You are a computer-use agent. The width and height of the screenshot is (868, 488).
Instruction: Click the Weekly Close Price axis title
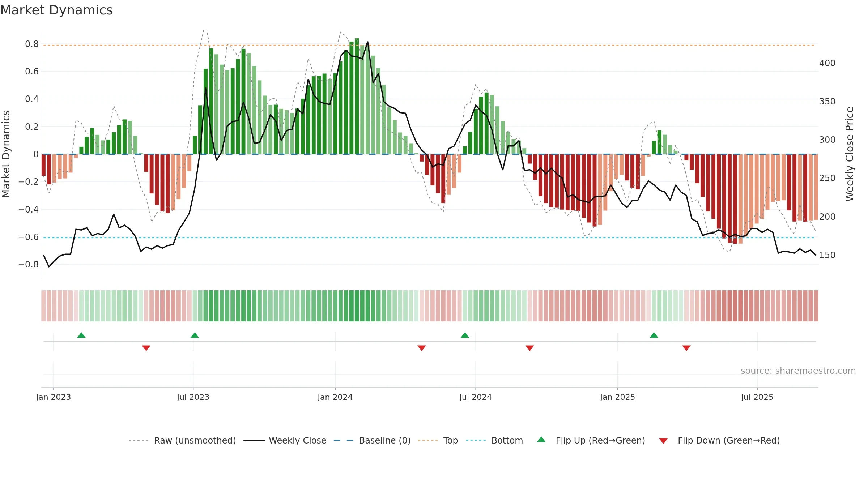coord(850,154)
